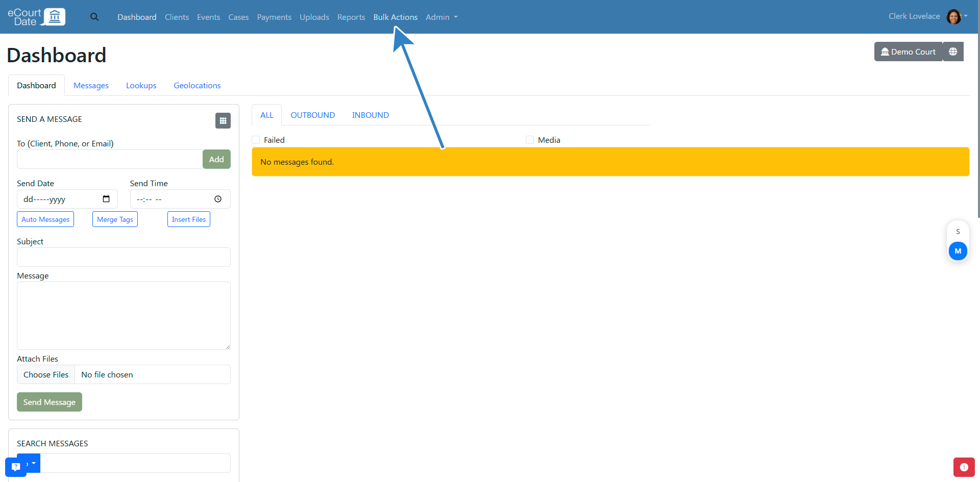Click Clerk Lovelace's avatar picture
980x482 pixels.
tap(953, 16)
